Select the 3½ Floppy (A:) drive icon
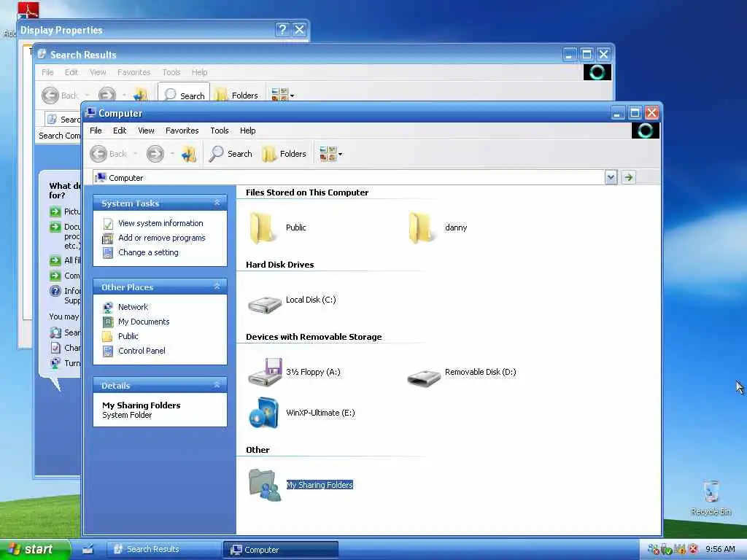 (265, 372)
